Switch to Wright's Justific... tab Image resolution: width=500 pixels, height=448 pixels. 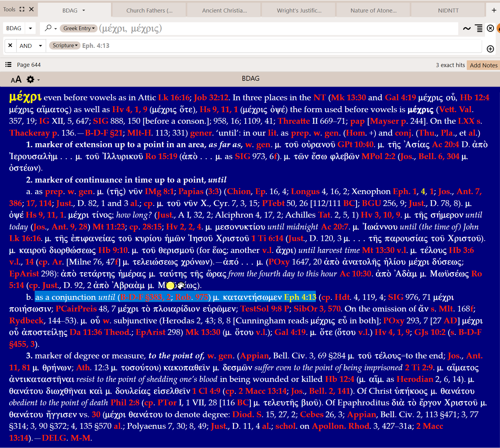(x=299, y=10)
